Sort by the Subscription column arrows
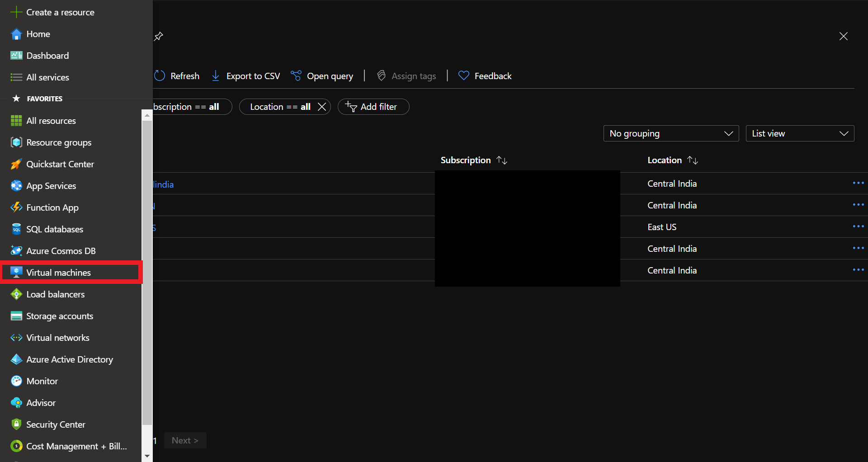 (x=502, y=160)
